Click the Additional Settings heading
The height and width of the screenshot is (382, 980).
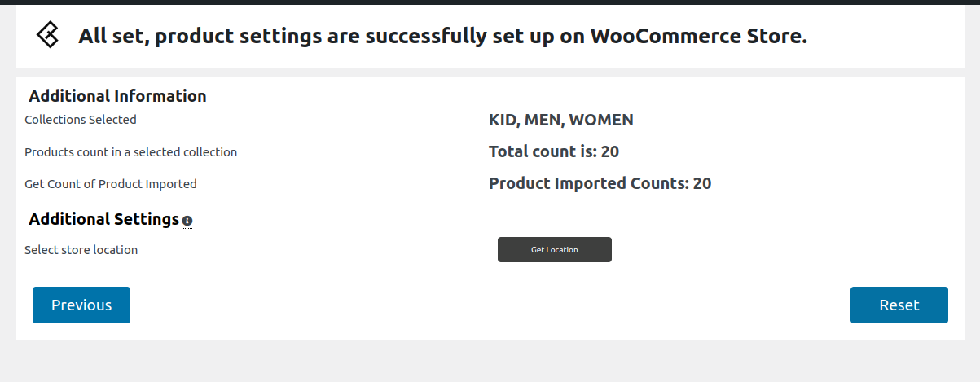click(103, 219)
